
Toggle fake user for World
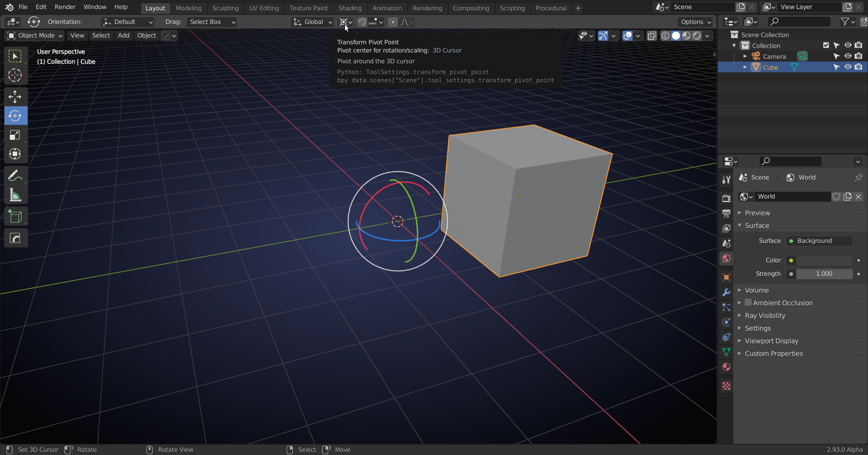[x=836, y=196]
